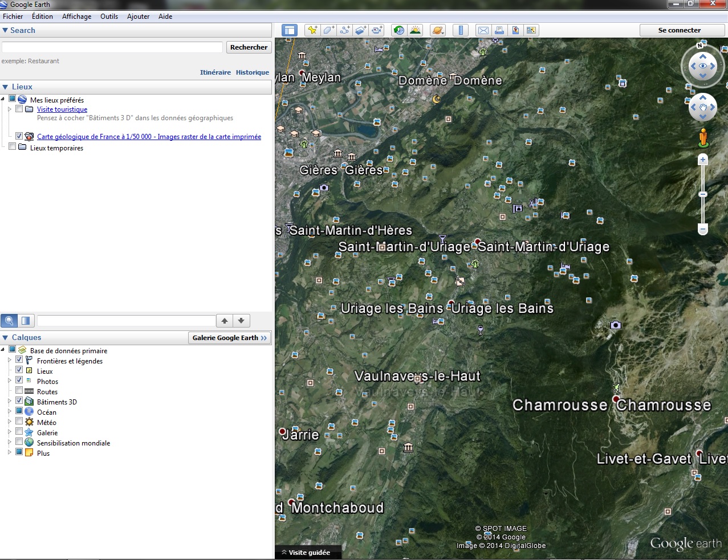
Task: Enable the Galerie layer checkbox
Action: pos(19,432)
